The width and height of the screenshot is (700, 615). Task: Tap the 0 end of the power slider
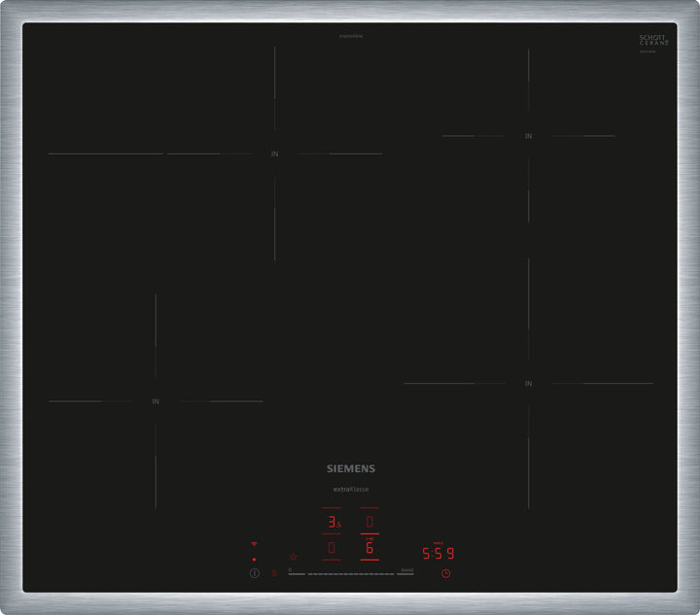point(297,572)
